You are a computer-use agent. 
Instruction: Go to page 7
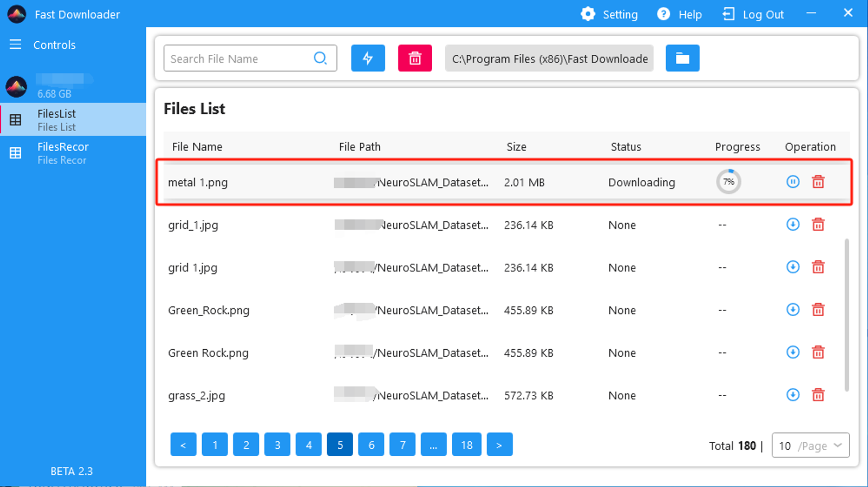click(402, 444)
